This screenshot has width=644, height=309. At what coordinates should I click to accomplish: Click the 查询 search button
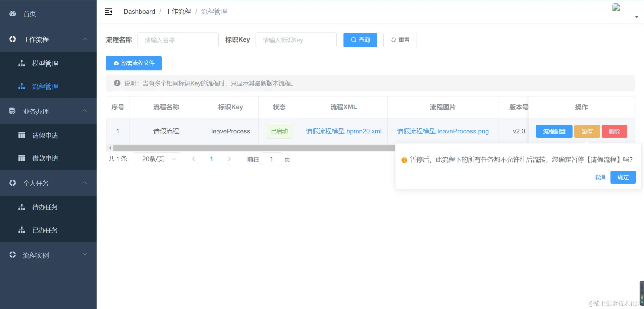point(360,40)
